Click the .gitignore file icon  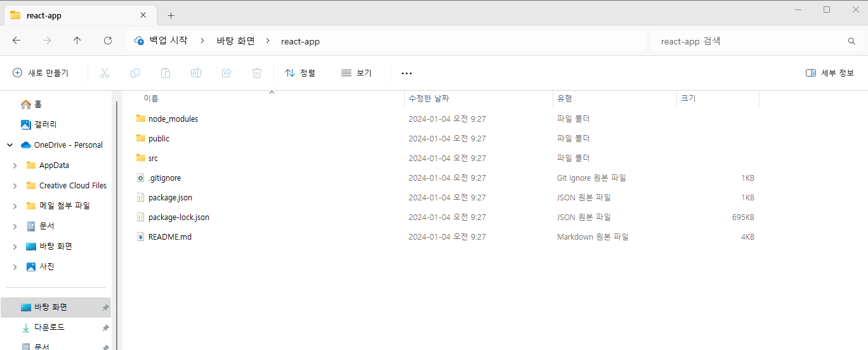(x=141, y=178)
